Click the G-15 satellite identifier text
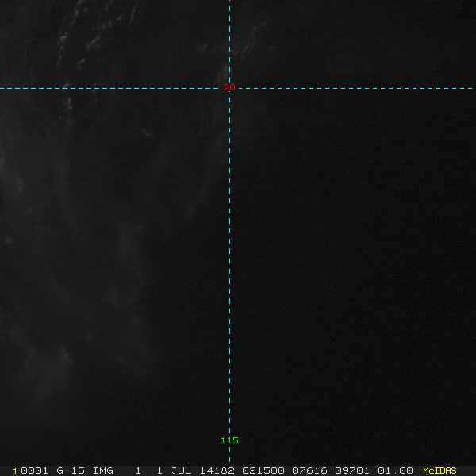Image resolution: width=476 pixels, height=476 pixels. click(x=71, y=470)
